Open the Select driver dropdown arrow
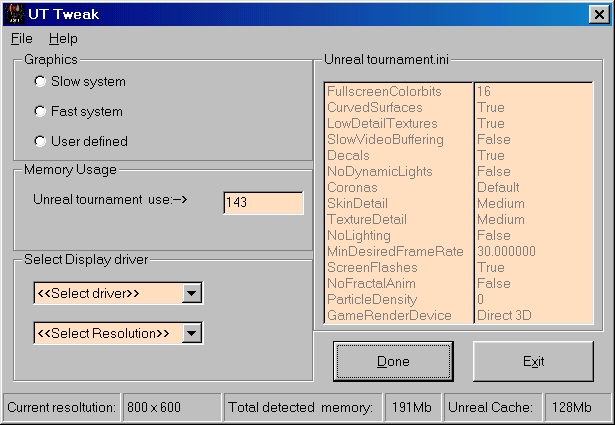Screen dimensions: 615x425 click(x=192, y=293)
